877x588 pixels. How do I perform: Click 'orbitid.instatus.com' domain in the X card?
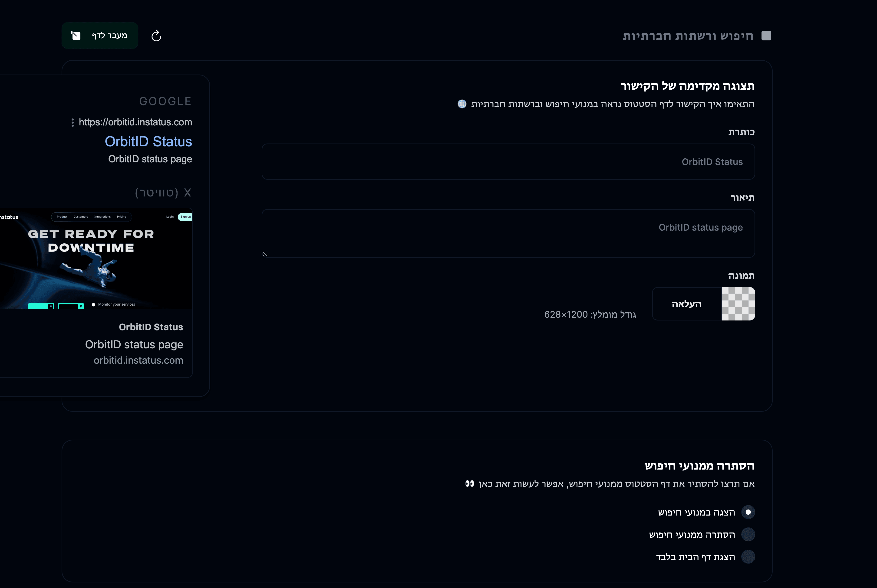pyautogui.click(x=138, y=360)
